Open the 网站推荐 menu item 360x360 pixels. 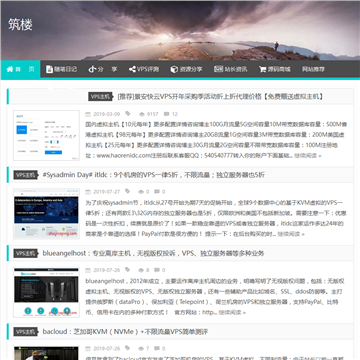pyautogui.click(x=313, y=69)
